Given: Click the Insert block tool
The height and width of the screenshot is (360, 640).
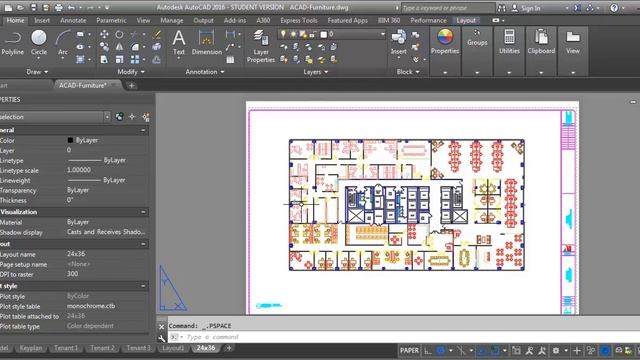Looking at the screenshot, I should [x=398, y=43].
